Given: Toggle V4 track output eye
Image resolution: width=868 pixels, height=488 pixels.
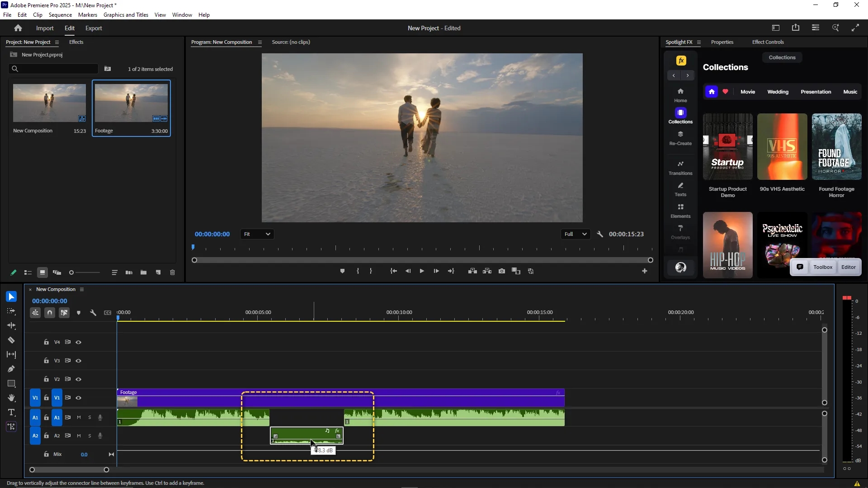Looking at the screenshot, I should (x=78, y=343).
